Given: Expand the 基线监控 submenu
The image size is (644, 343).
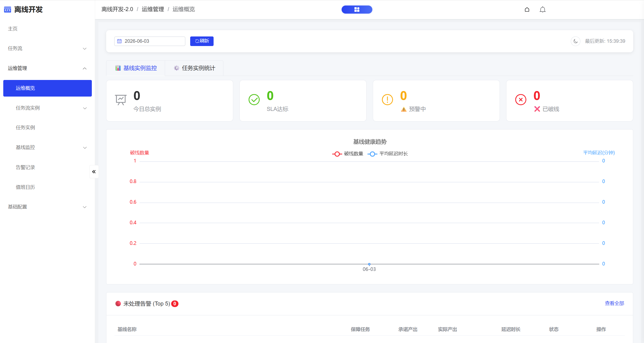Looking at the screenshot, I should (x=47, y=148).
